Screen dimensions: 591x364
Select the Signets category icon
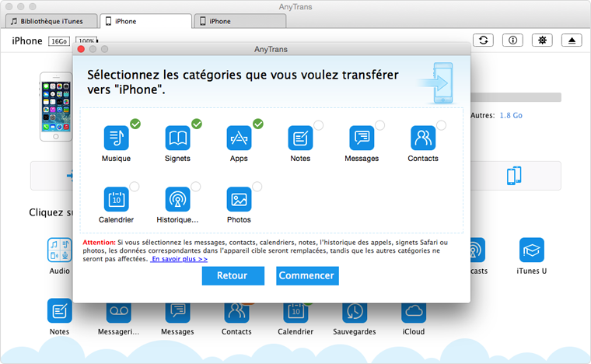pos(177,138)
